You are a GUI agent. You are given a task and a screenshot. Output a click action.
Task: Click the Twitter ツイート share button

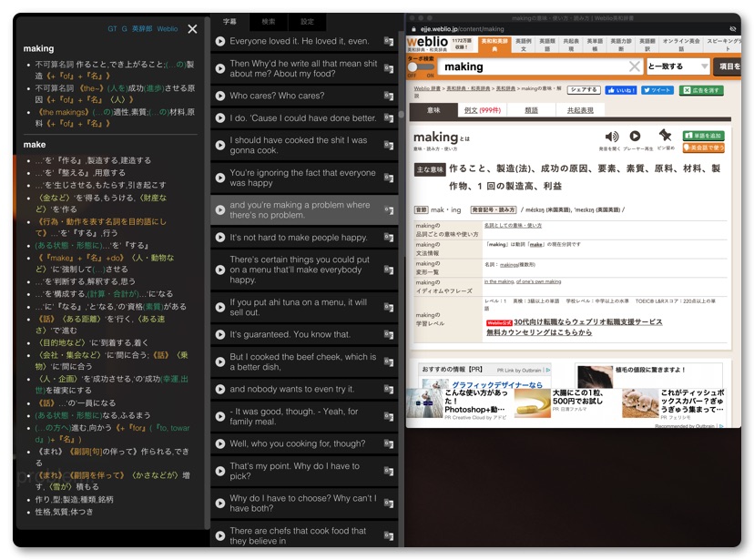(657, 90)
